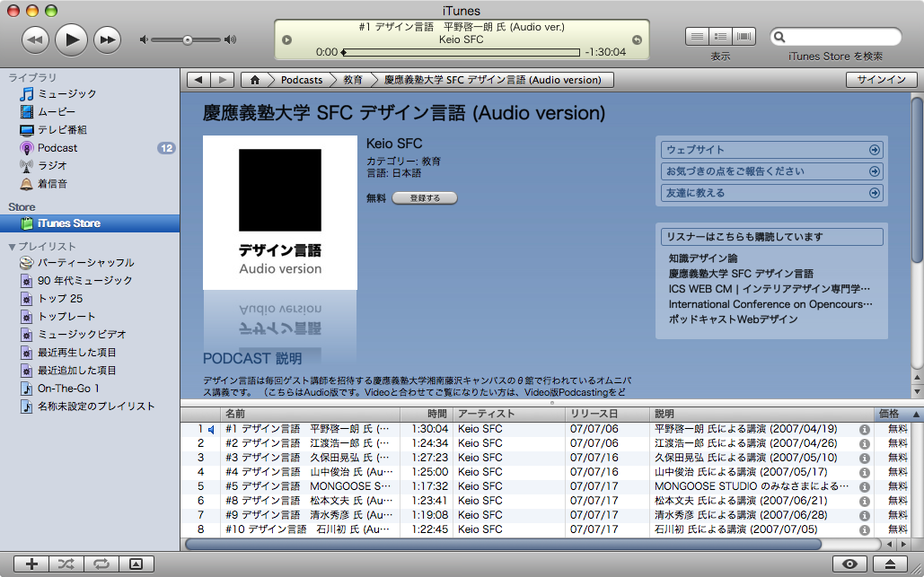Select ラジオ in the library sidebar
This screenshot has width=924, height=577.
52,166
